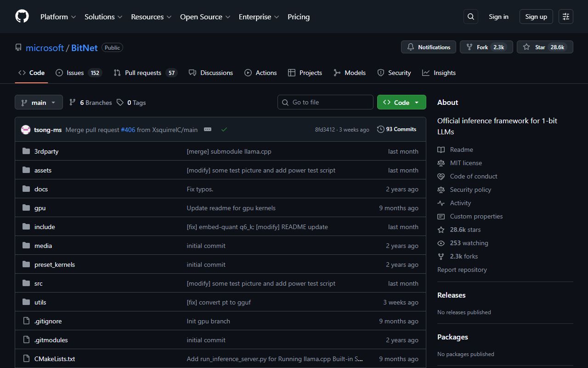Open pull request link #406
Screen dimensions: 588x368
[x=128, y=130]
